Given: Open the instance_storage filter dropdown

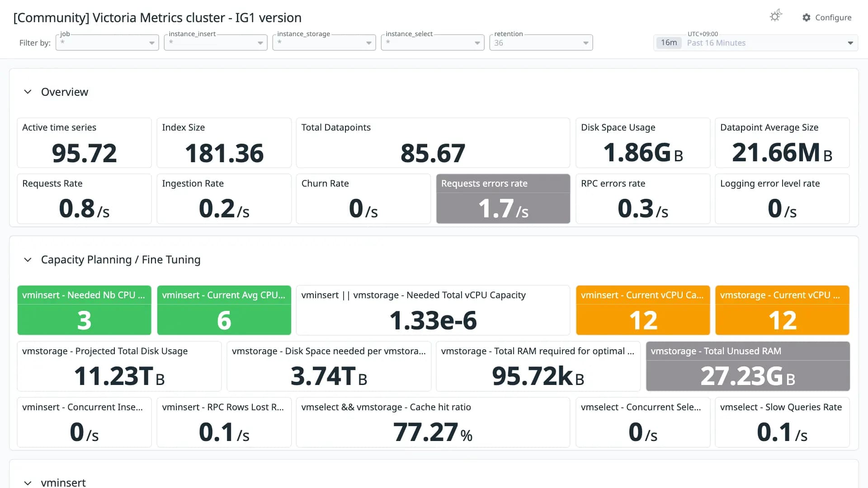Looking at the screenshot, I should pos(324,42).
